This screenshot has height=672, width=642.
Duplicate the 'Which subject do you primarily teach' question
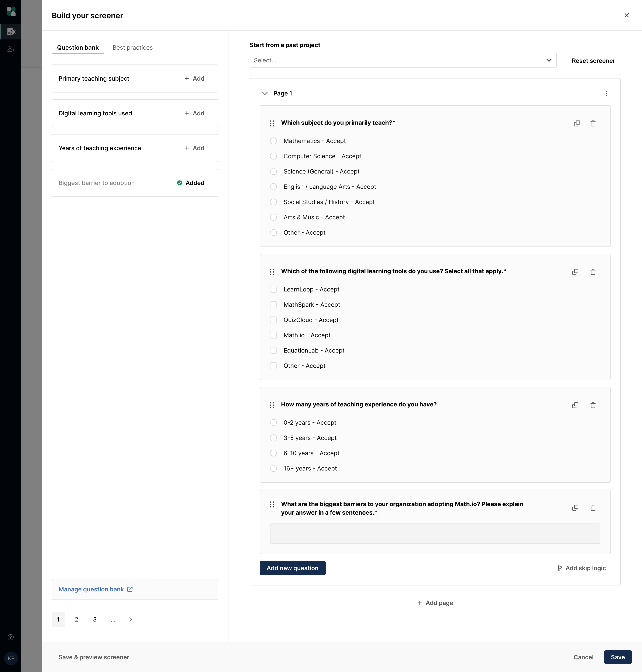coord(577,123)
